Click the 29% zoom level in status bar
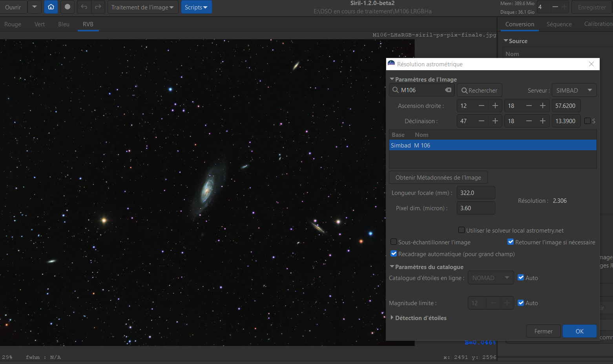 pyautogui.click(x=7, y=357)
